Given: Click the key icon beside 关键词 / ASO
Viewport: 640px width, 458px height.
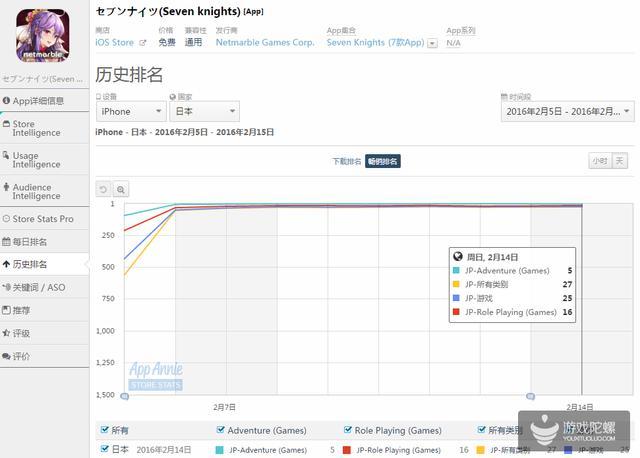Looking at the screenshot, I should (x=6, y=287).
